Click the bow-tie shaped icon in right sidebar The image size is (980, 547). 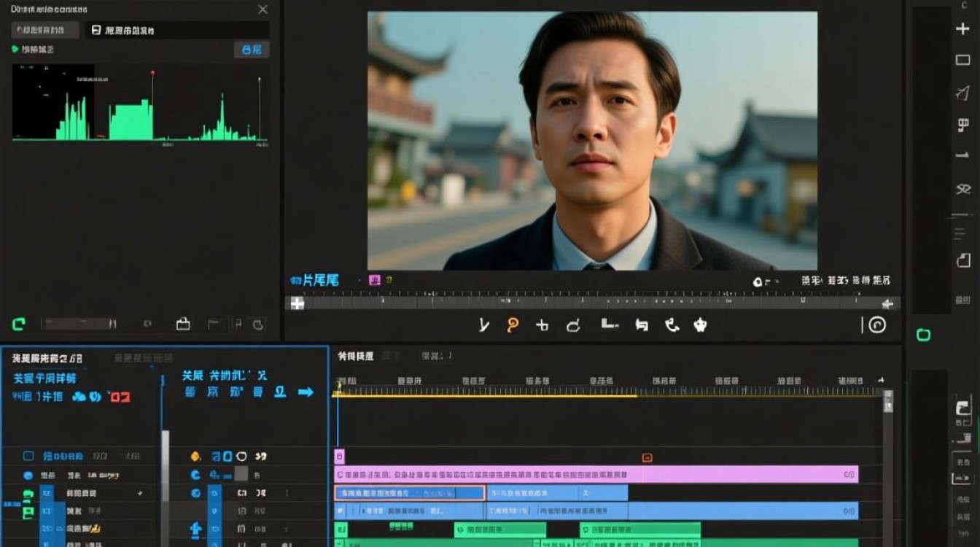click(x=962, y=189)
